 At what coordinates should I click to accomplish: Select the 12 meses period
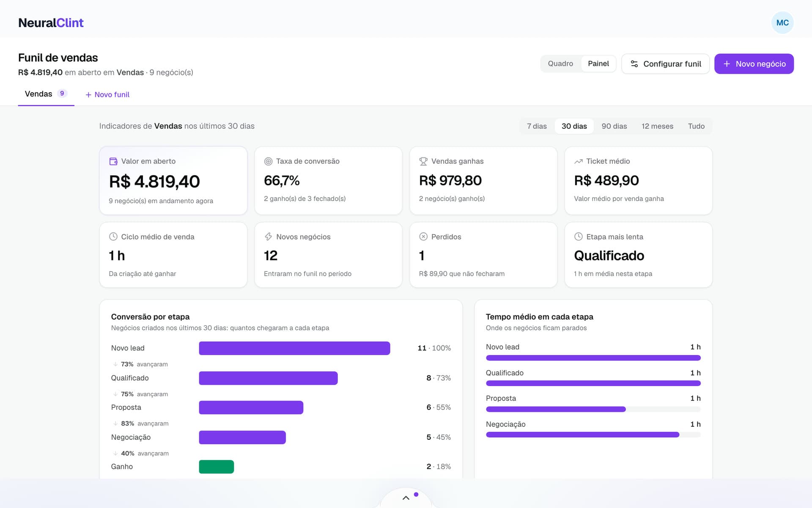(x=657, y=126)
